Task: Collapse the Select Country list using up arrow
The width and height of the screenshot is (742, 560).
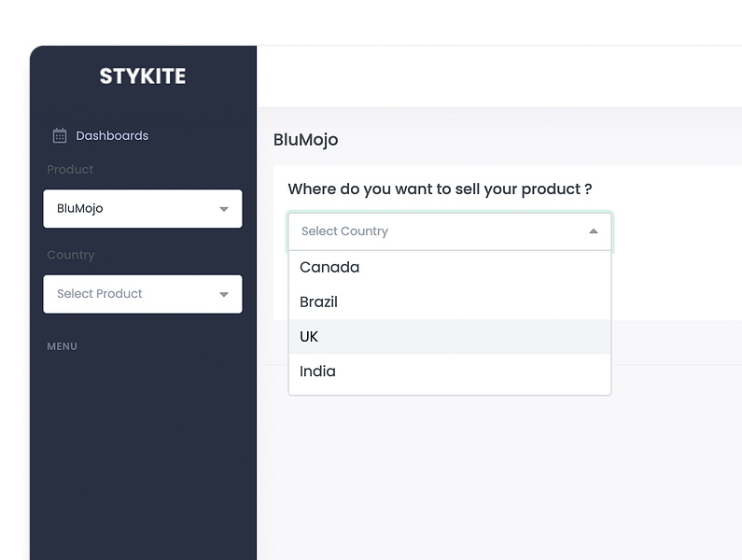Action: pyautogui.click(x=593, y=231)
